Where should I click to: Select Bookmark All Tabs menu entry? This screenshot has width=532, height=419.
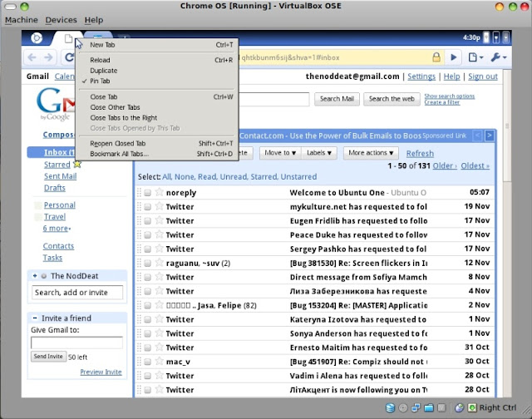pyautogui.click(x=119, y=154)
